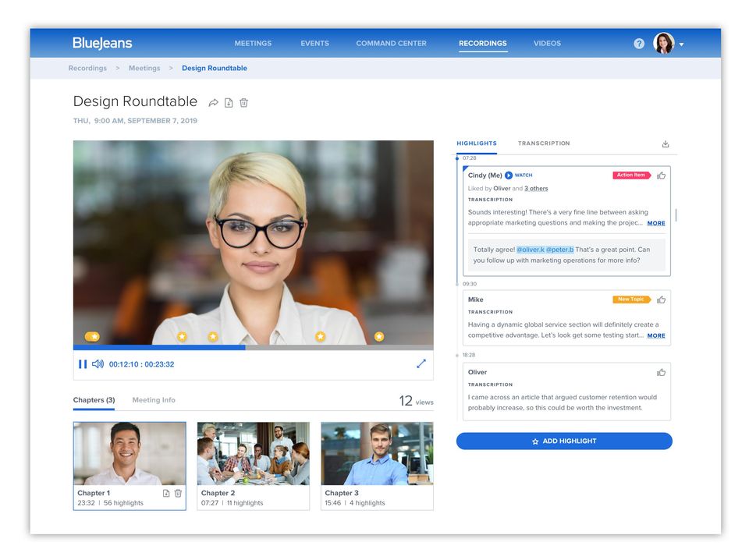Viewport: 749px width, 560px height.
Task: Click the Mike highlight speaker name
Action: [476, 299]
